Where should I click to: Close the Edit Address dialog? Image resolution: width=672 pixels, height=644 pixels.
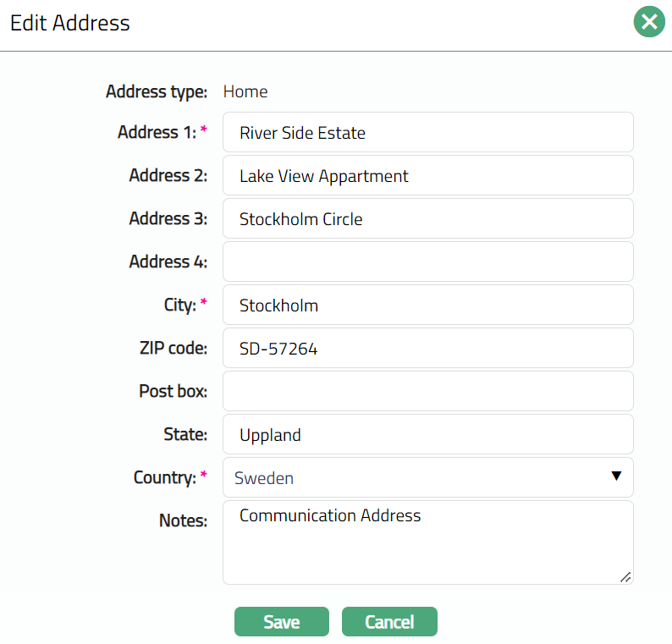649,22
